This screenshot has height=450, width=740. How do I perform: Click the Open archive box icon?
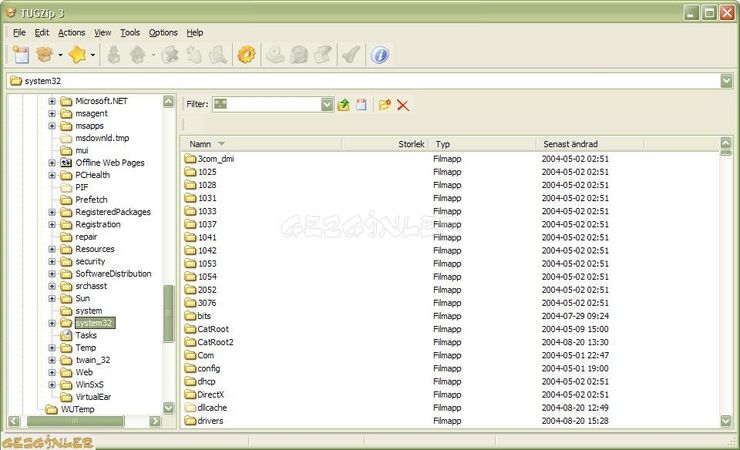click(44, 55)
